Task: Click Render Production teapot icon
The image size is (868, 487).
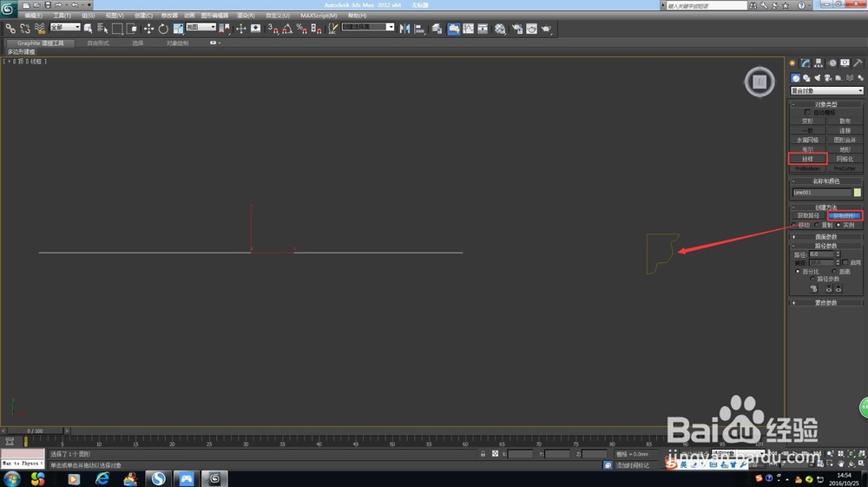Action: pos(546,29)
